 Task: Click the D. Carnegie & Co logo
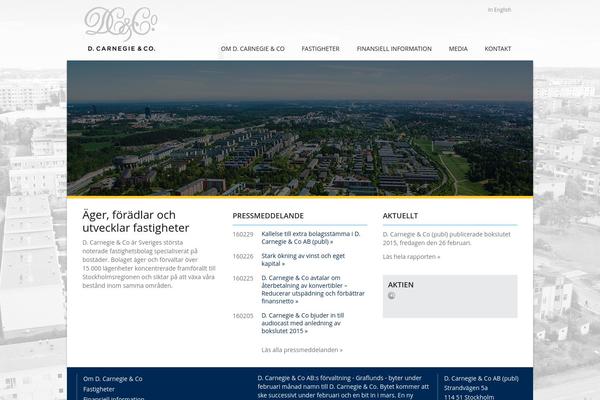(121, 29)
